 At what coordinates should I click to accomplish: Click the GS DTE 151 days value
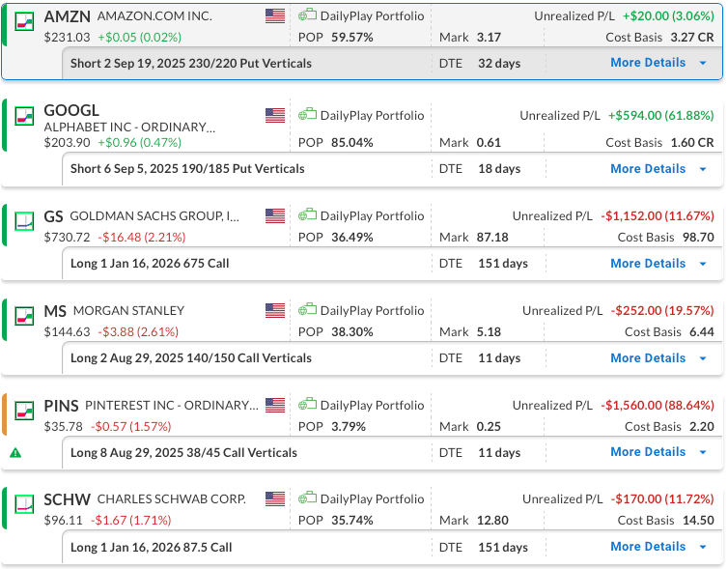[503, 264]
